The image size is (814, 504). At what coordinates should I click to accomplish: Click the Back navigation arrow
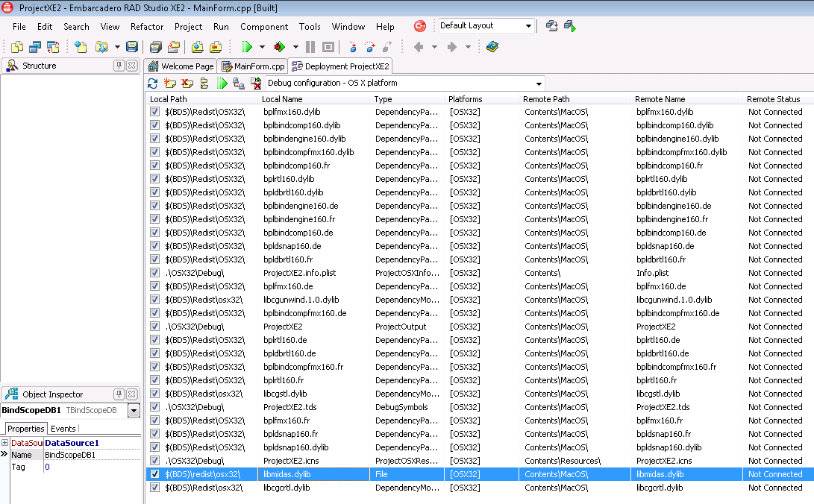(419, 47)
